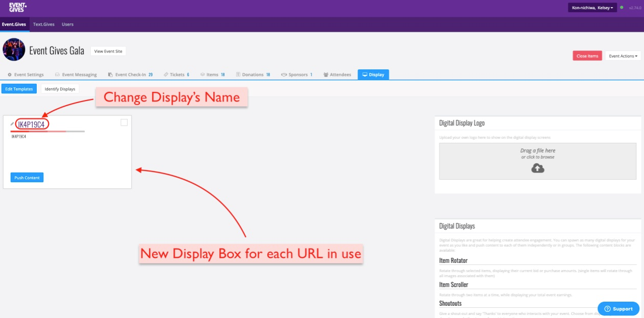The image size is (644, 318).
Task: Click the Event Gives Gala title
Action: coord(57,51)
